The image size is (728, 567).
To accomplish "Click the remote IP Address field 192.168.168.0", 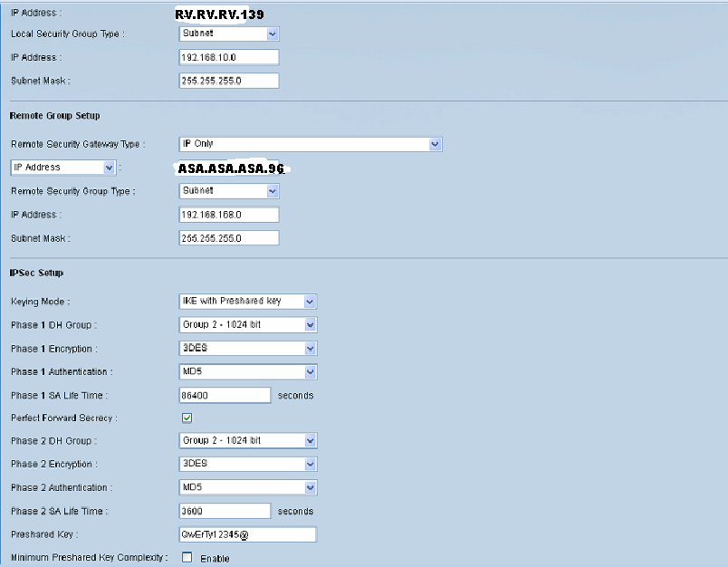I will click(x=229, y=215).
